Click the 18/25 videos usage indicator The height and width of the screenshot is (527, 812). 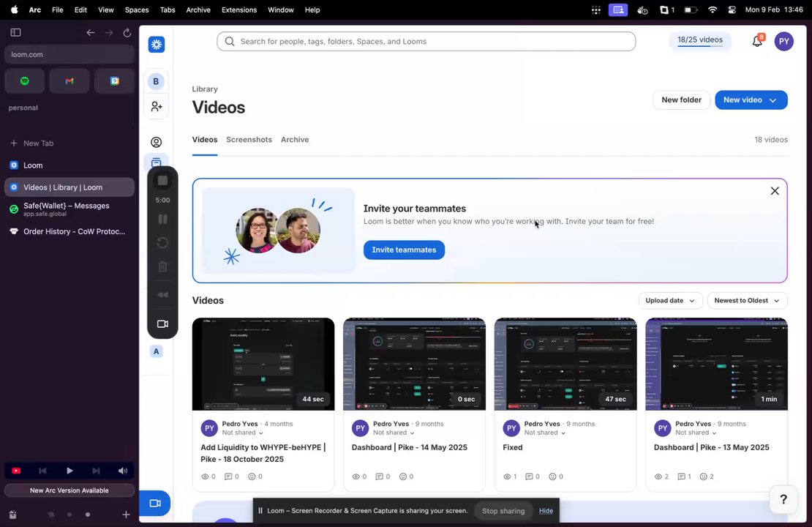point(700,40)
